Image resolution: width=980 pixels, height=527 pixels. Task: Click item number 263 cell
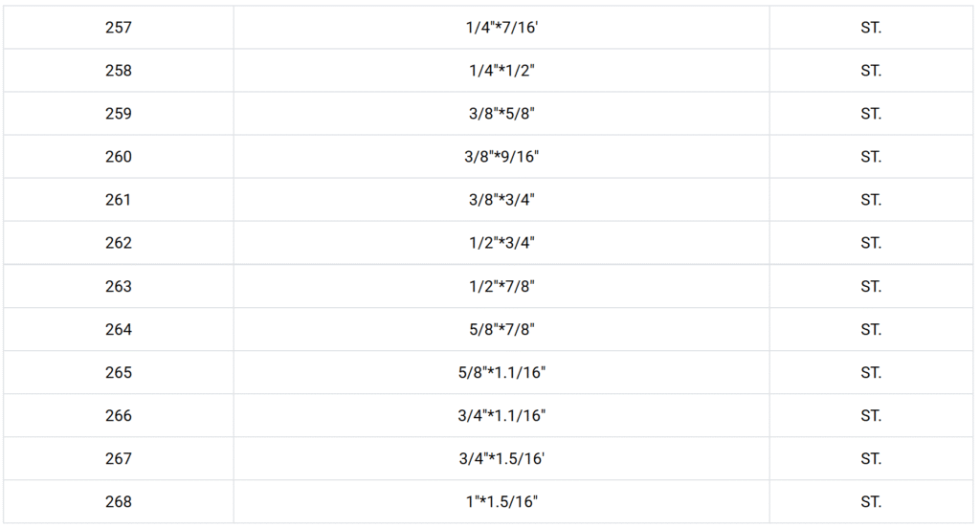pos(119,286)
